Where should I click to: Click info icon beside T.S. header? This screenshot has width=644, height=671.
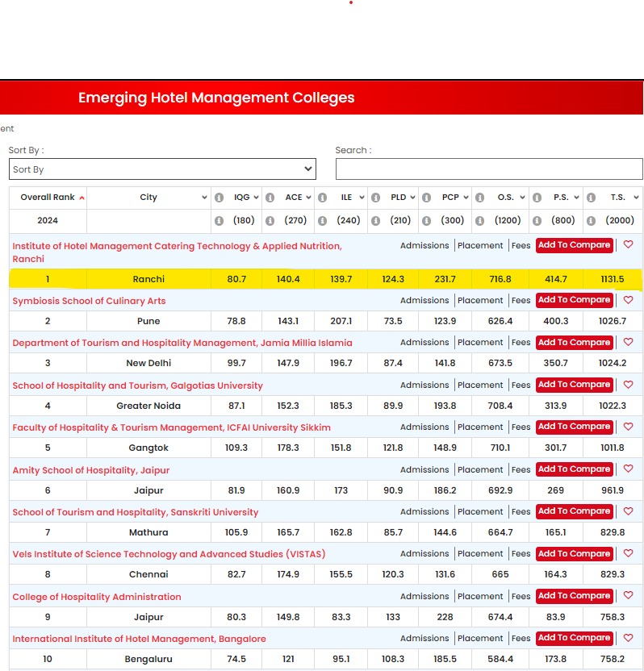pyautogui.click(x=591, y=198)
